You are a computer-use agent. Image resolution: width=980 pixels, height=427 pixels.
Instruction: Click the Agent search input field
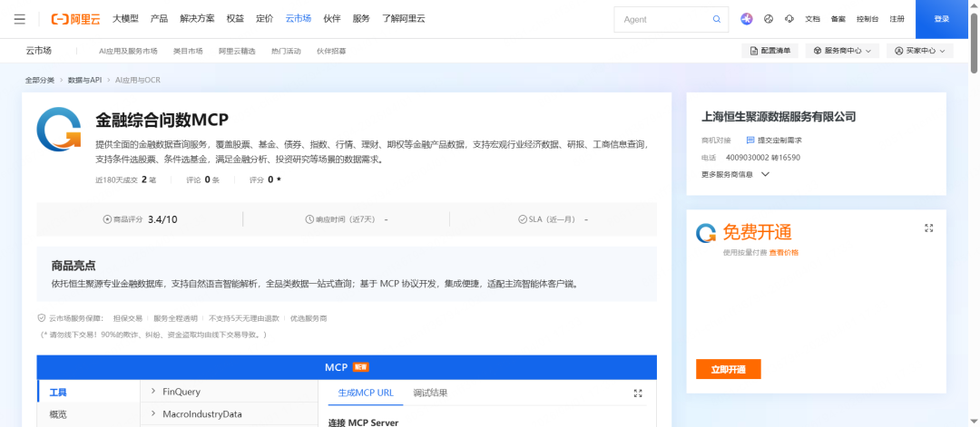[x=661, y=19]
